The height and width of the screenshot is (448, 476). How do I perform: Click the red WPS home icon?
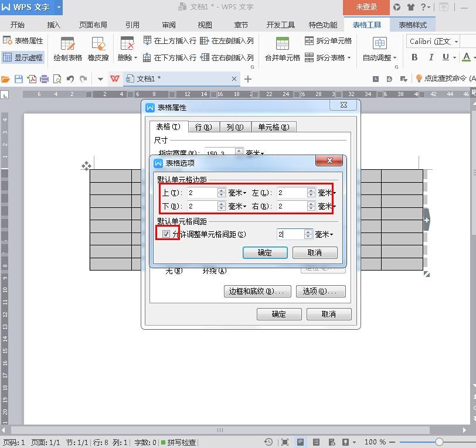click(115, 79)
